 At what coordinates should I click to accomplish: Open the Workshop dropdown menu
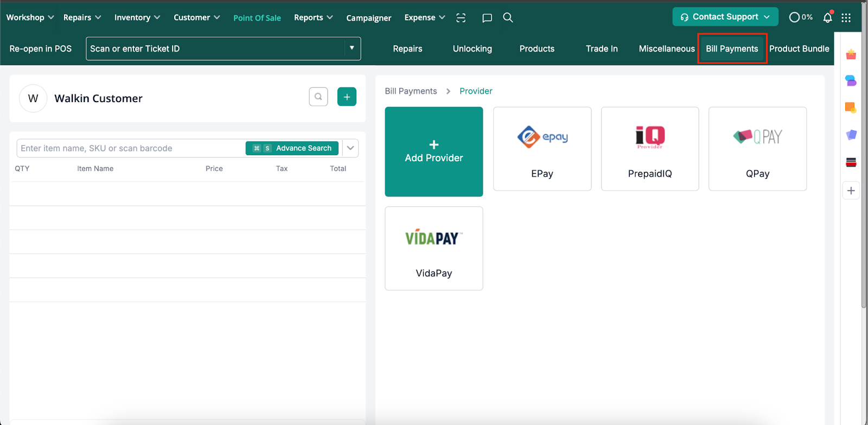coord(30,17)
